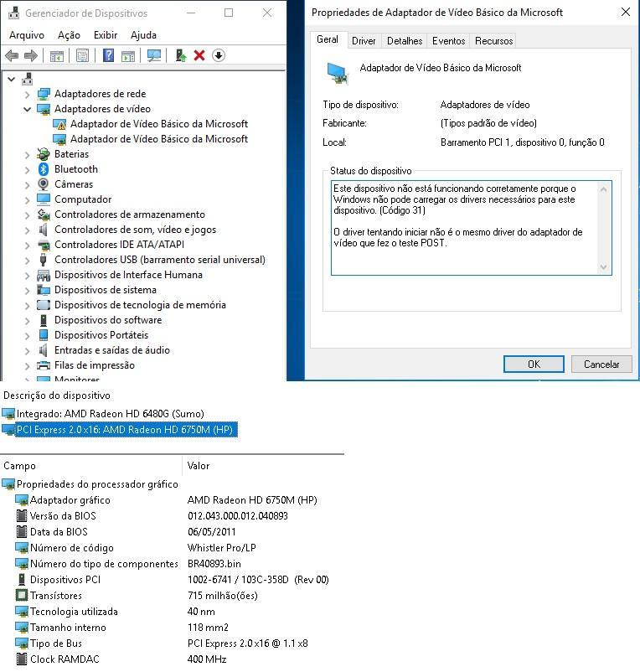
Task: Click the Dispositivos Portáteis icon
Action: tap(44, 335)
